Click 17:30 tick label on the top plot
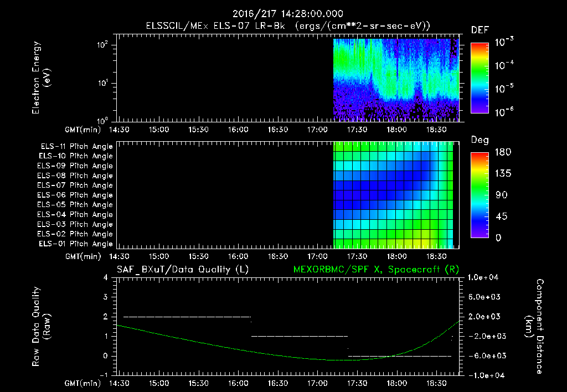The image size is (567, 392). pyautogui.click(x=357, y=130)
